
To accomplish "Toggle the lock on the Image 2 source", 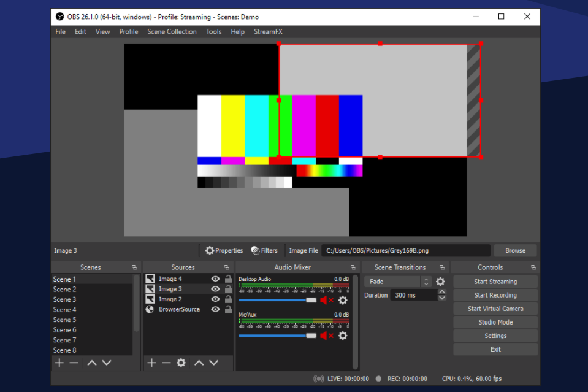I will (228, 299).
